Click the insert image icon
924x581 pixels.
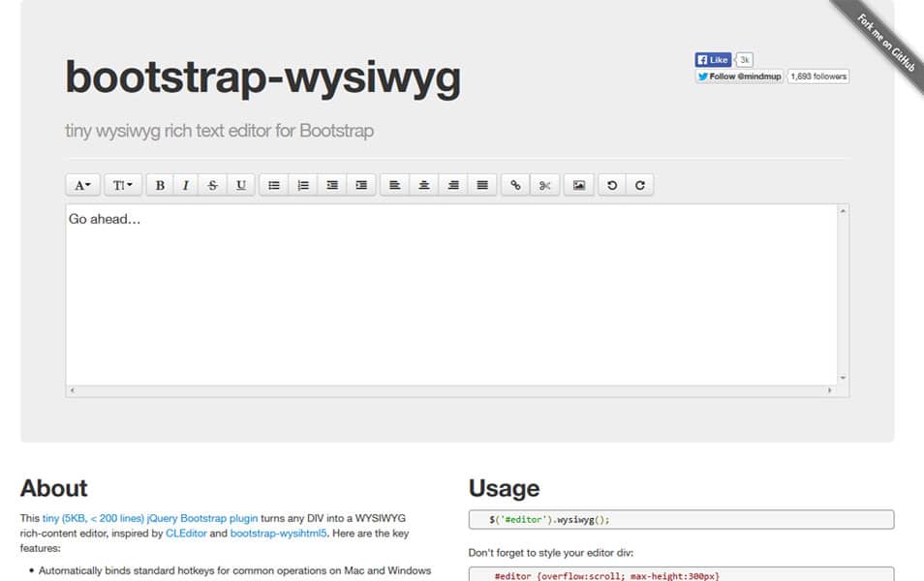tap(578, 184)
